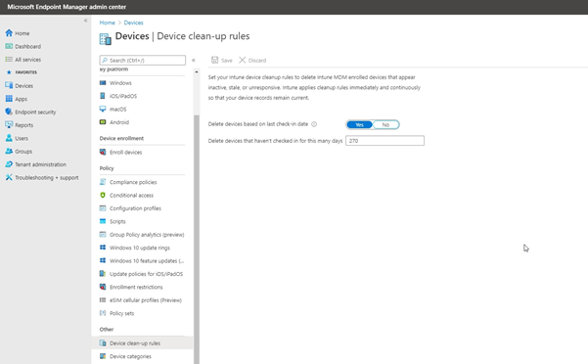Click the Users person icon
The height and width of the screenshot is (364, 588).
9,138
